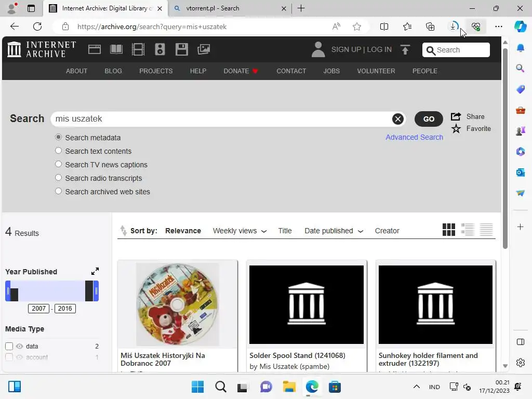The height and width of the screenshot is (399, 532).
Task: Open the Audio section speaker icon
Action: pyautogui.click(x=160, y=49)
